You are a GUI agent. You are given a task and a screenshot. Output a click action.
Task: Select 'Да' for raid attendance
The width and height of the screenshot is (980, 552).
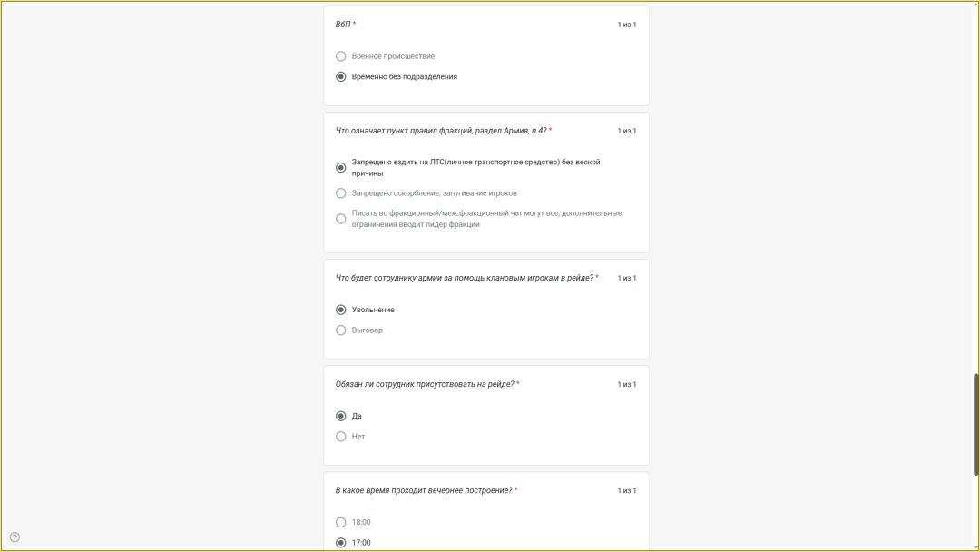[341, 416]
